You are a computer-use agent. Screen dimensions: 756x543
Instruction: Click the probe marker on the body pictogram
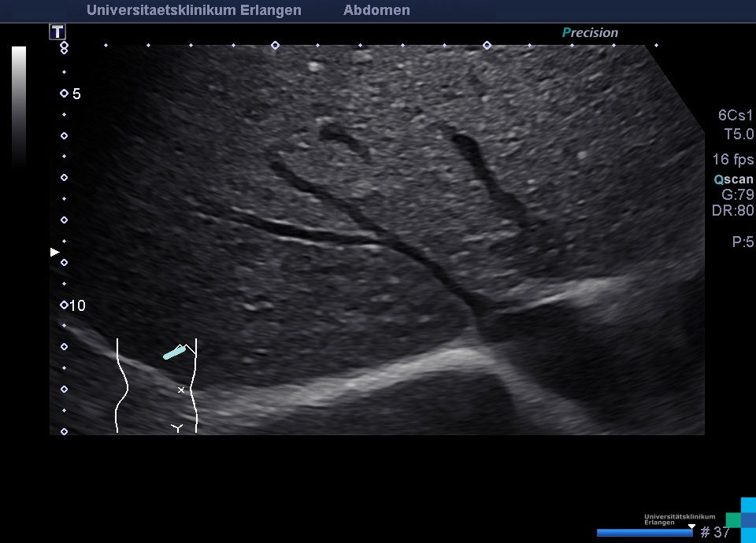click(174, 353)
